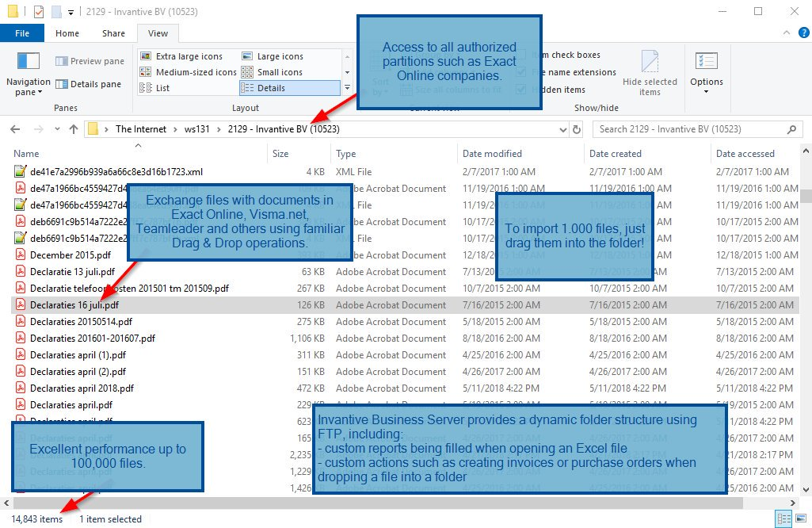Switch to large thumbnails view in status bar
The height and width of the screenshot is (528, 812).
801,518
